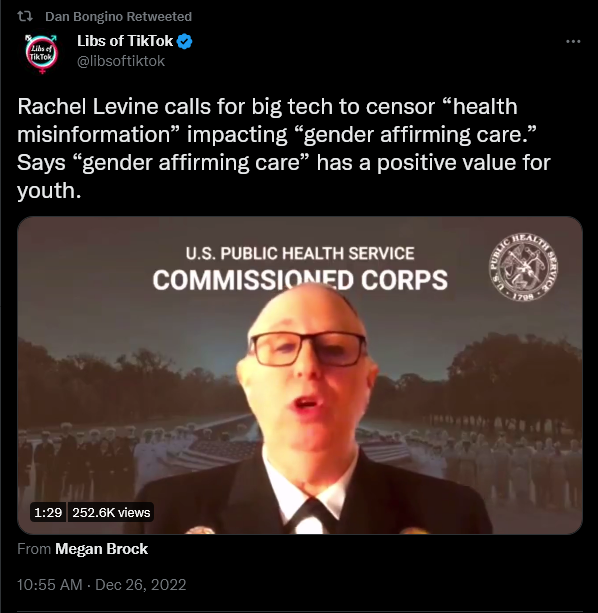Open Dan Bongino Retweeted link

(x=118, y=17)
